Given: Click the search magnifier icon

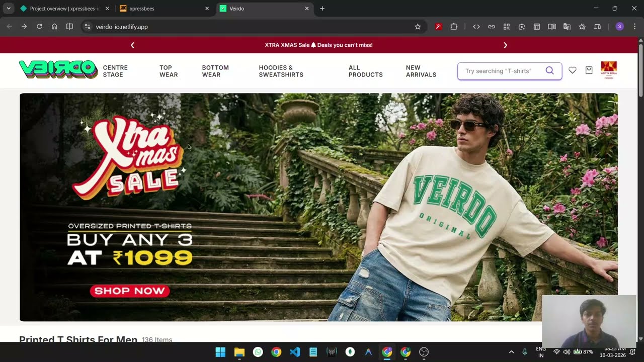Looking at the screenshot, I should click(x=549, y=71).
